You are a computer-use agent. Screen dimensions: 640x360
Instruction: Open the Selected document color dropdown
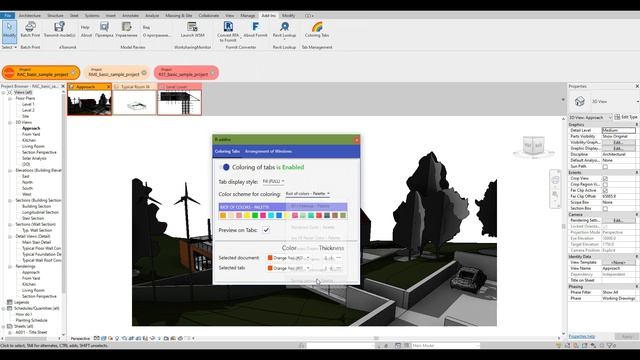tap(288, 258)
